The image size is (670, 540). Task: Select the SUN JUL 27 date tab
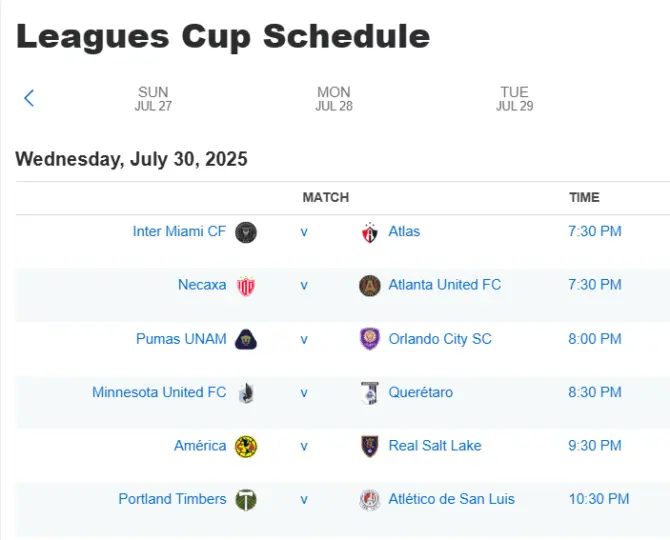(x=153, y=99)
